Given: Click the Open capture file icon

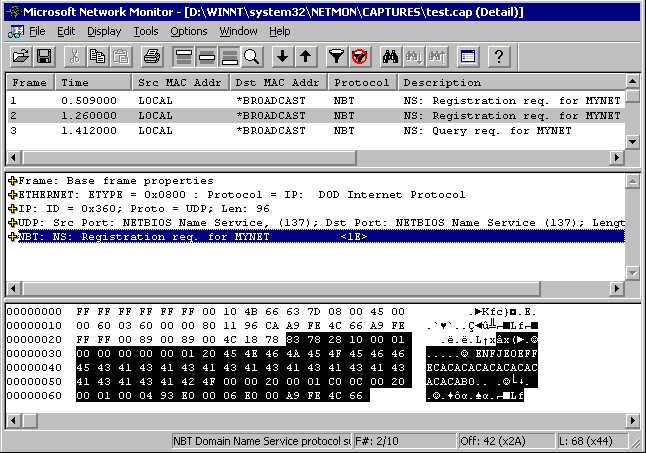Looking at the screenshot, I should tap(20, 56).
